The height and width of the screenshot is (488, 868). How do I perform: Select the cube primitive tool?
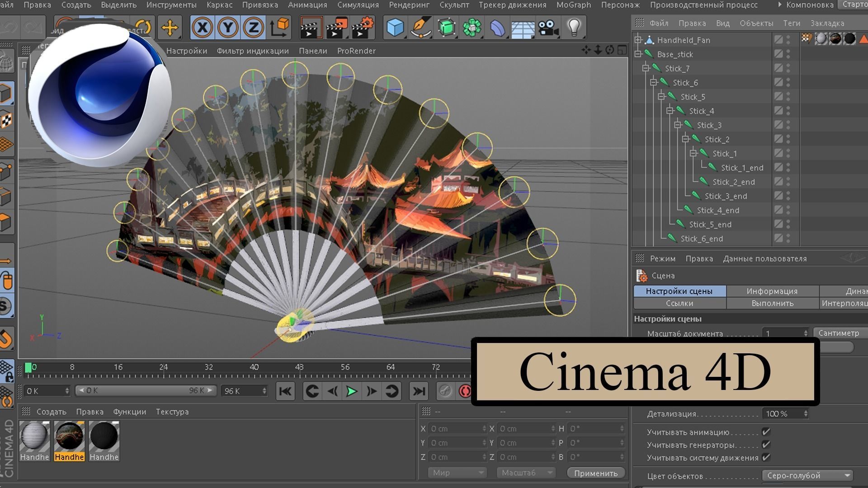(x=395, y=28)
